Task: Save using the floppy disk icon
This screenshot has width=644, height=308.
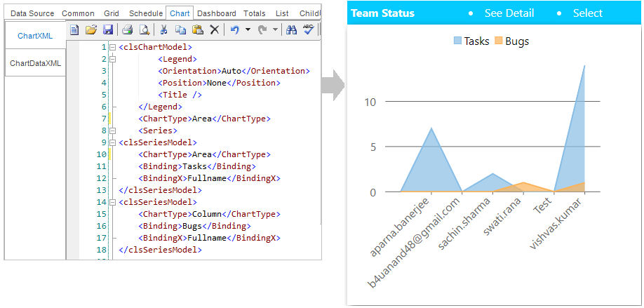Action: 107,30
